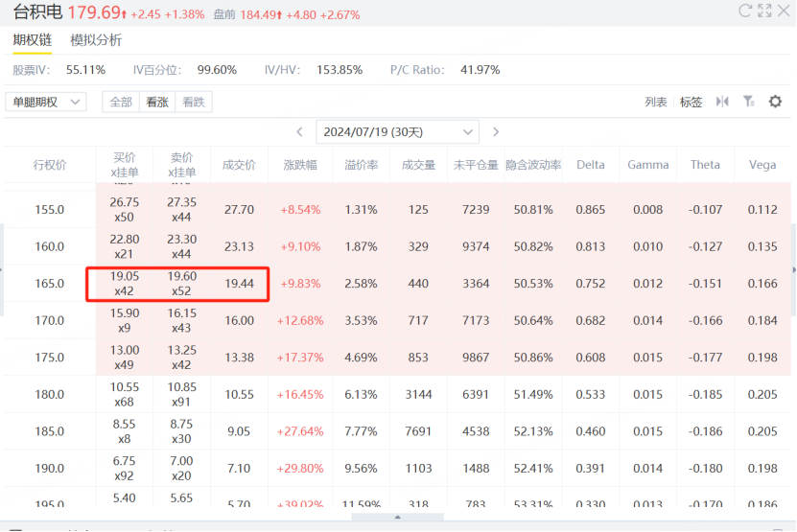This screenshot has height=532, width=797.
Task: Close the option chain window
Action: click(784, 11)
